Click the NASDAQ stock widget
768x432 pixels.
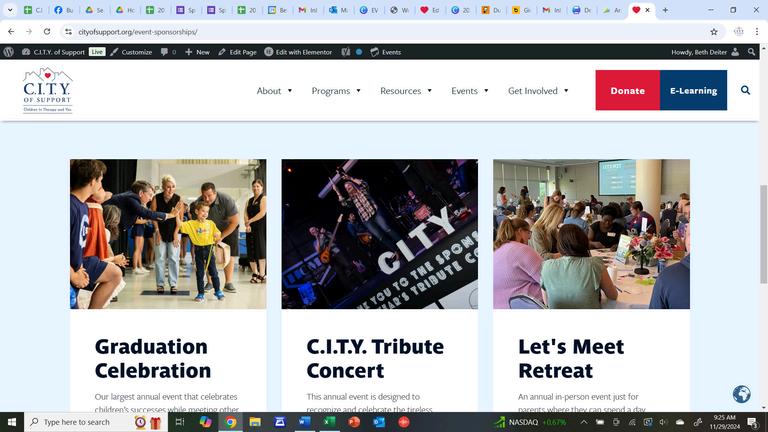click(x=529, y=422)
